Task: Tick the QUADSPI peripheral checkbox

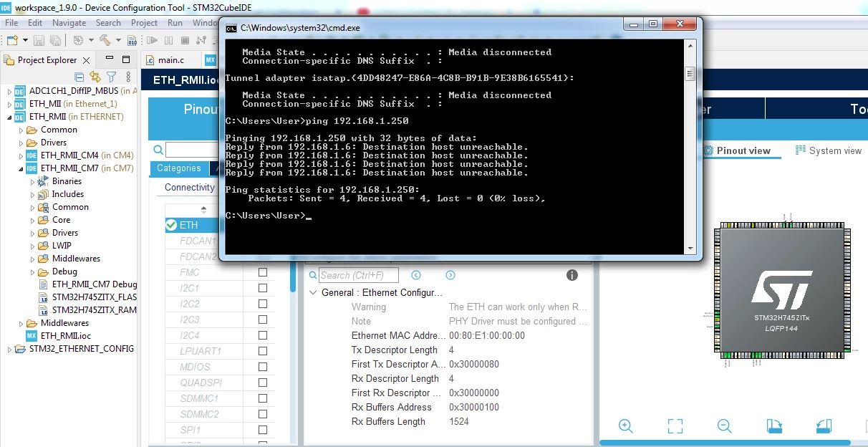Action: [x=263, y=383]
